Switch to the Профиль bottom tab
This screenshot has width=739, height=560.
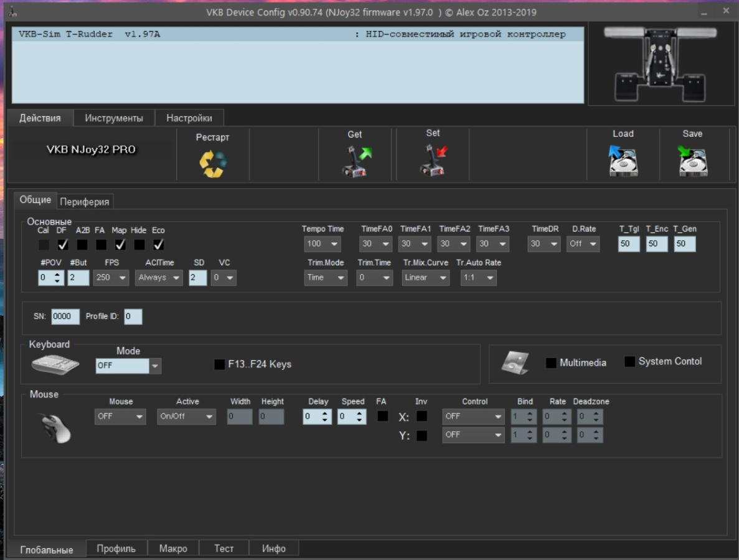116,548
